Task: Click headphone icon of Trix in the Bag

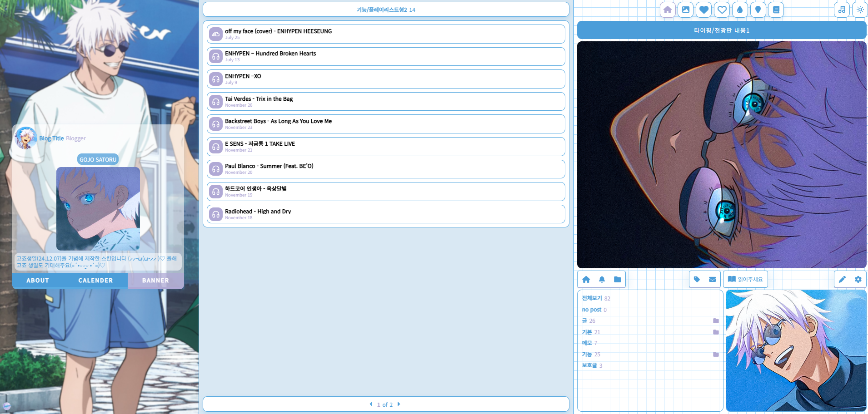Action: (x=215, y=102)
